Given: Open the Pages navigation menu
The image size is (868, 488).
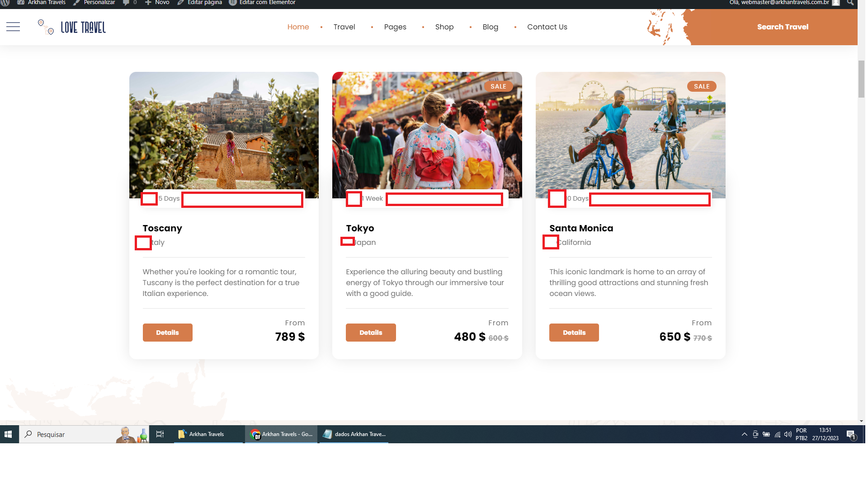Looking at the screenshot, I should point(395,27).
